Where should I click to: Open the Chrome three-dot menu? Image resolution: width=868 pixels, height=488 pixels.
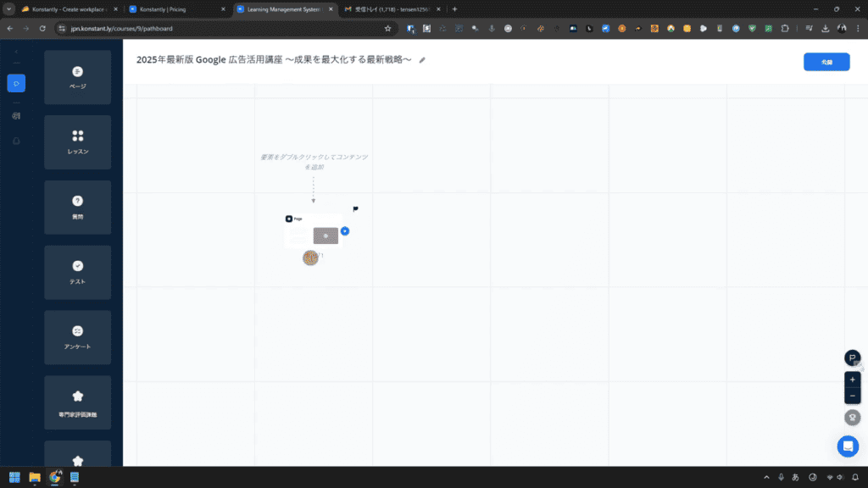click(x=858, y=28)
